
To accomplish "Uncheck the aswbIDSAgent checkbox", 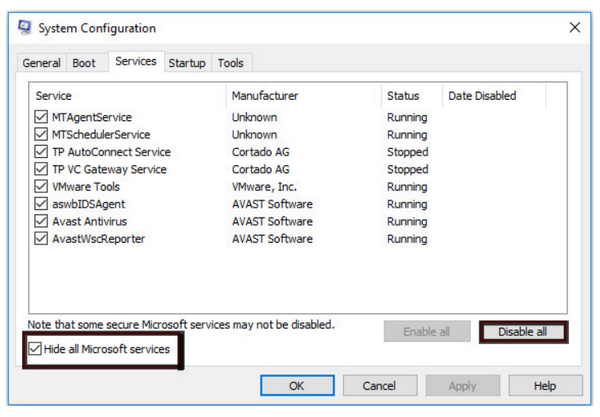I will [x=41, y=204].
